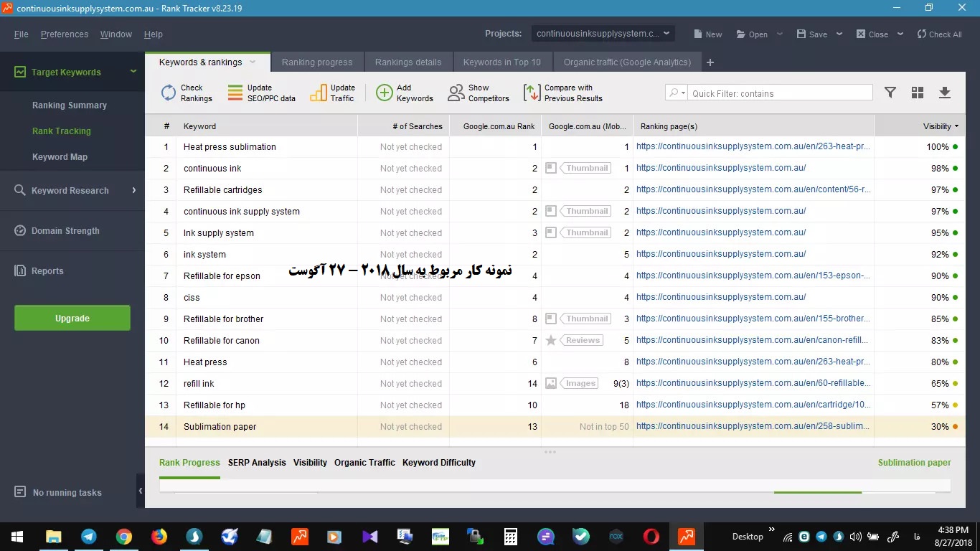Screen dimensions: 980x551
Task: Switch to Keywords in Top 10 tab
Action: point(502,62)
